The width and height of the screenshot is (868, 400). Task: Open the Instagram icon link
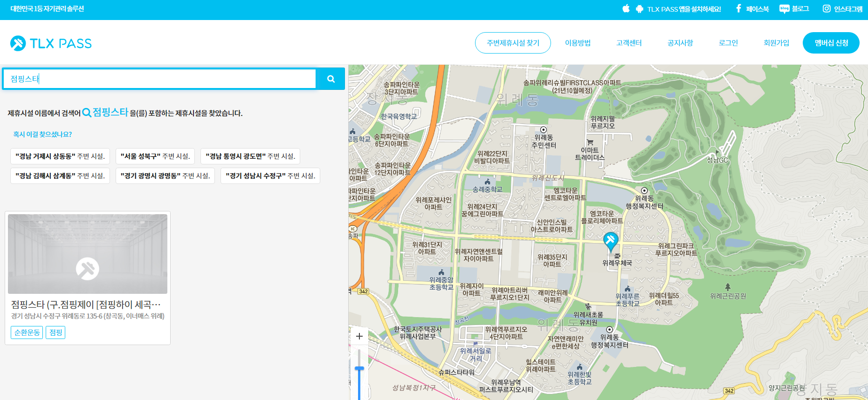coord(827,9)
